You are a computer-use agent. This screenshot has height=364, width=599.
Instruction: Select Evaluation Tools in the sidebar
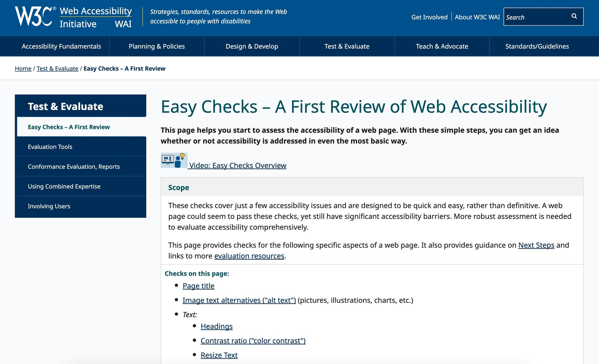pyautogui.click(x=50, y=147)
